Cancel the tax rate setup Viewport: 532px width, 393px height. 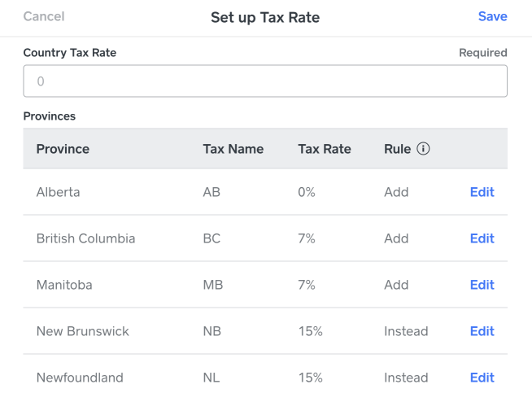(44, 16)
